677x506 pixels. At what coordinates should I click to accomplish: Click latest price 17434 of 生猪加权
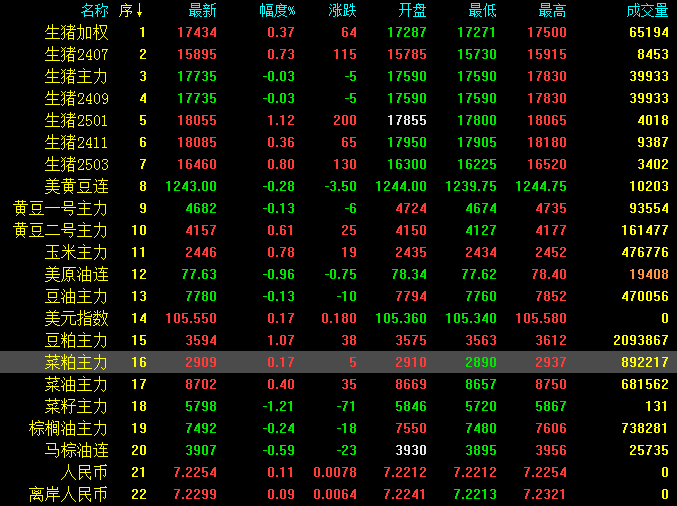[x=197, y=32]
